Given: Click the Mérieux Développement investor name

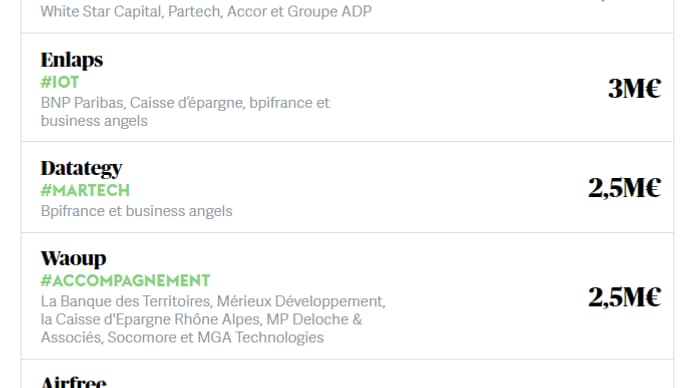Looking at the screenshot, I should click(301, 301).
